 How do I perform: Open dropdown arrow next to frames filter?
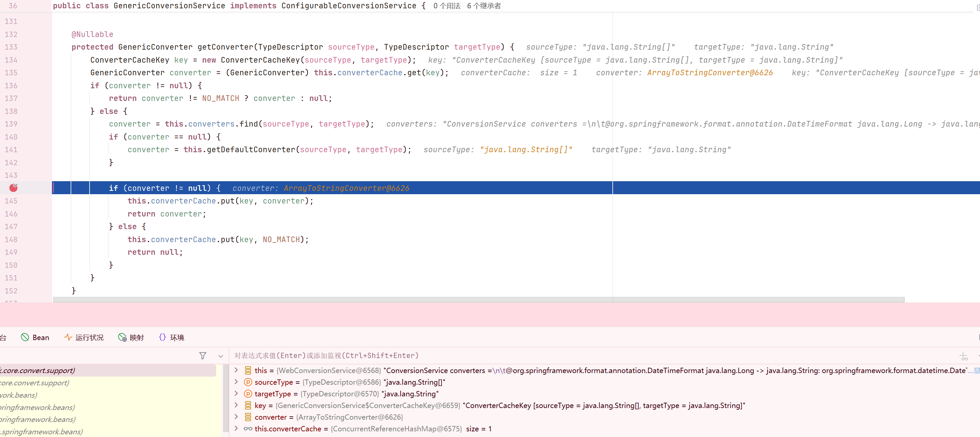[221, 356]
